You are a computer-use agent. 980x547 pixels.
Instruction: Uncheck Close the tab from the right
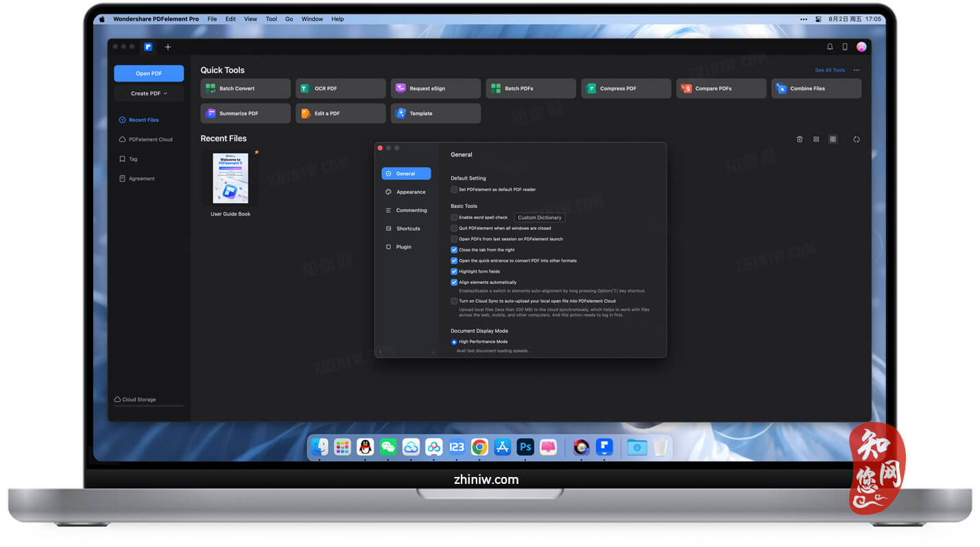point(454,250)
